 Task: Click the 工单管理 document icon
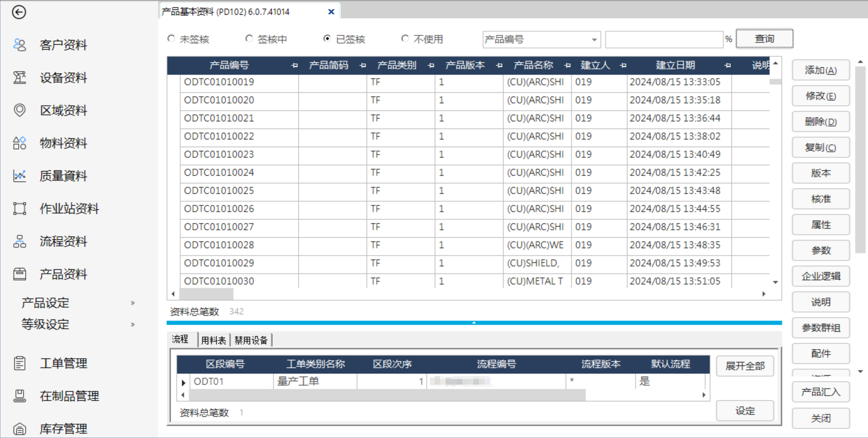point(19,363)
